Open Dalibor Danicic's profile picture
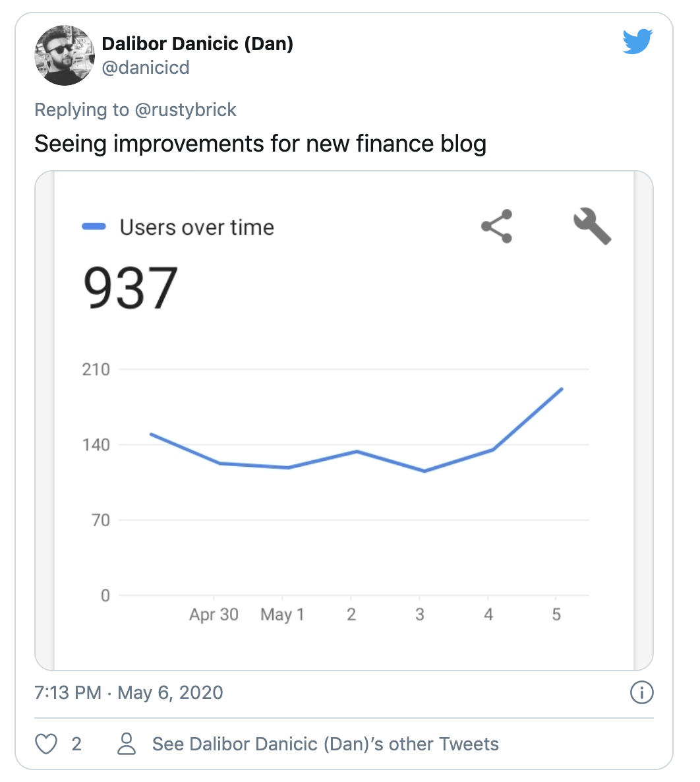 65,55
